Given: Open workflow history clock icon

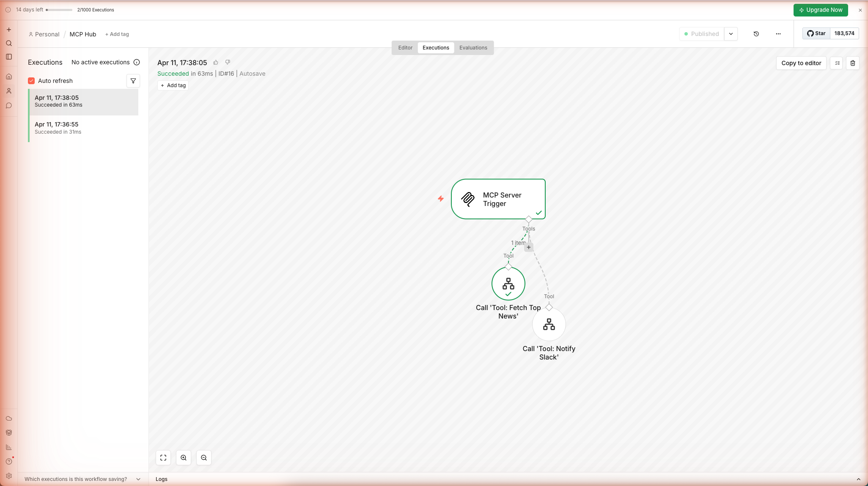Looking at the screenshot, I should click(x=756, y=34).
